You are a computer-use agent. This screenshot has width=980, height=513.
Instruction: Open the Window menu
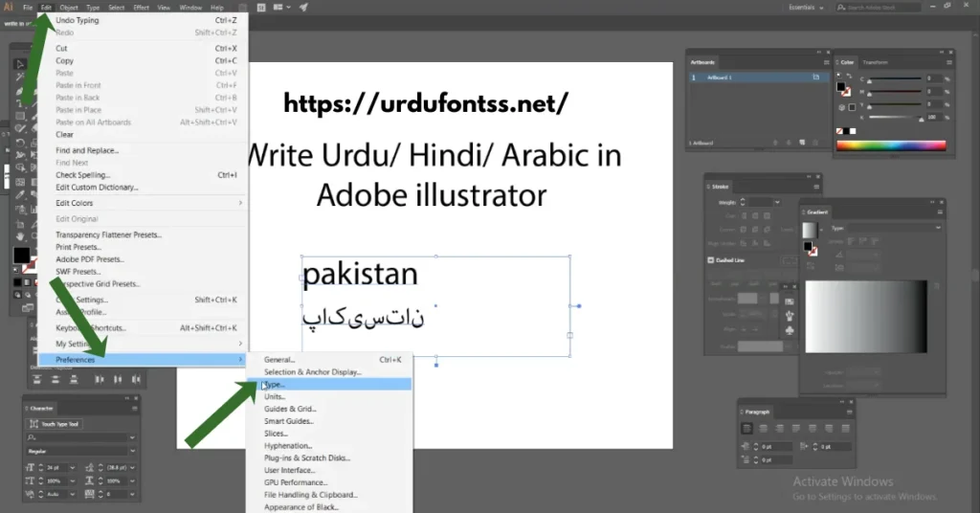tap(190, 8)
